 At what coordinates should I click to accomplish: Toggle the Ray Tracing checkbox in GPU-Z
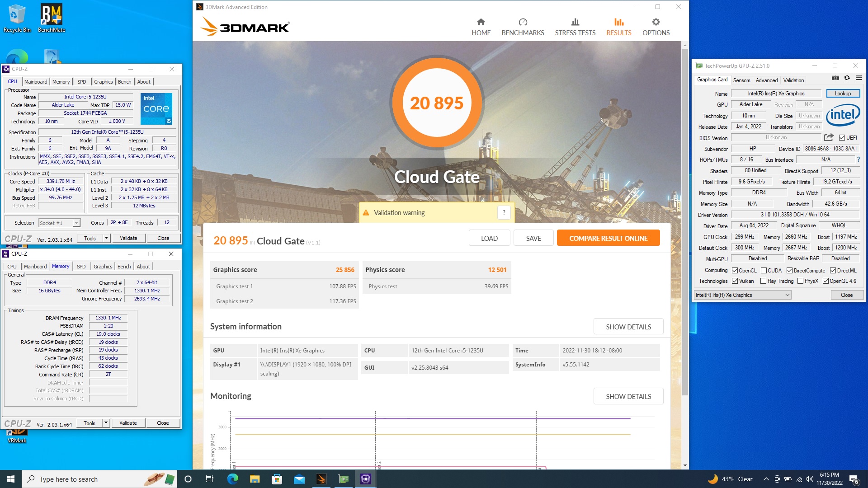[764, 281]
